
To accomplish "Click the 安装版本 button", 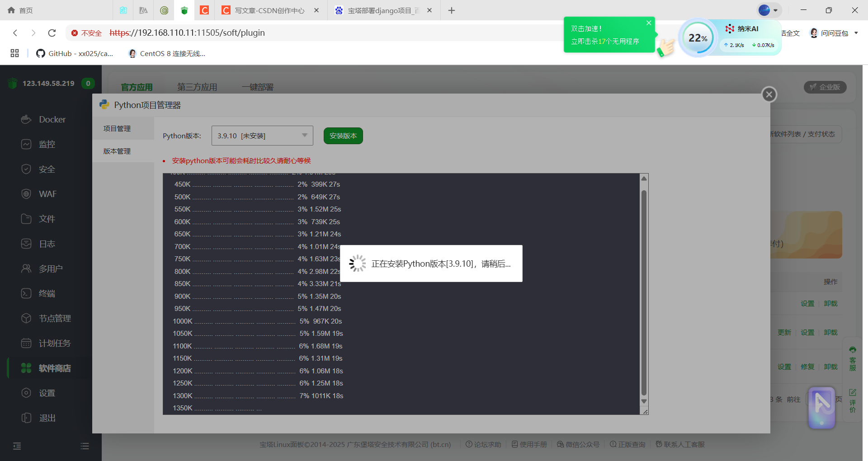I will [x=343, y=136].
